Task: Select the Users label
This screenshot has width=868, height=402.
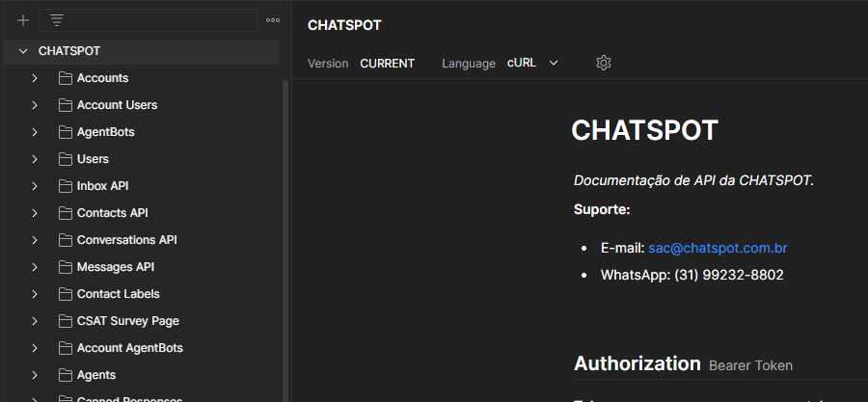Action: click(x=93, y=159)
